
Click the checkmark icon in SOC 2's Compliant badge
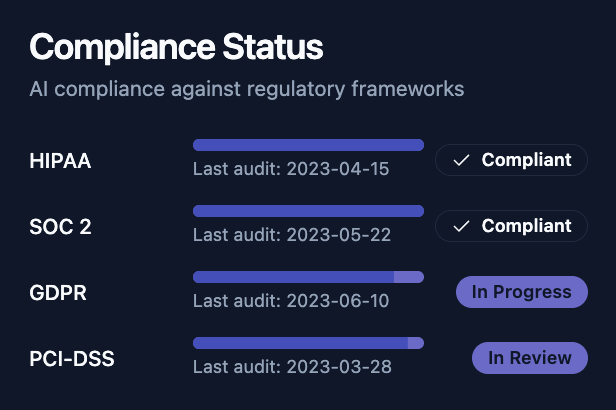[x=461, y=226]
